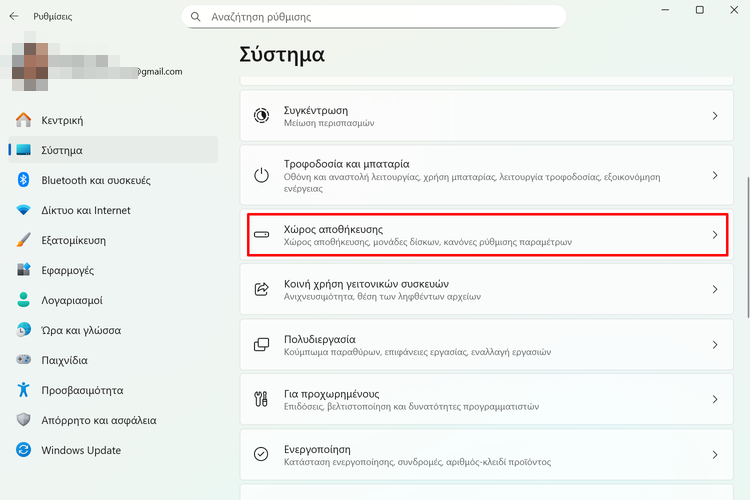Click the Τροφοδοσία και μπαταρία power icon
750x500 pixels.
[x=261, y=175]
